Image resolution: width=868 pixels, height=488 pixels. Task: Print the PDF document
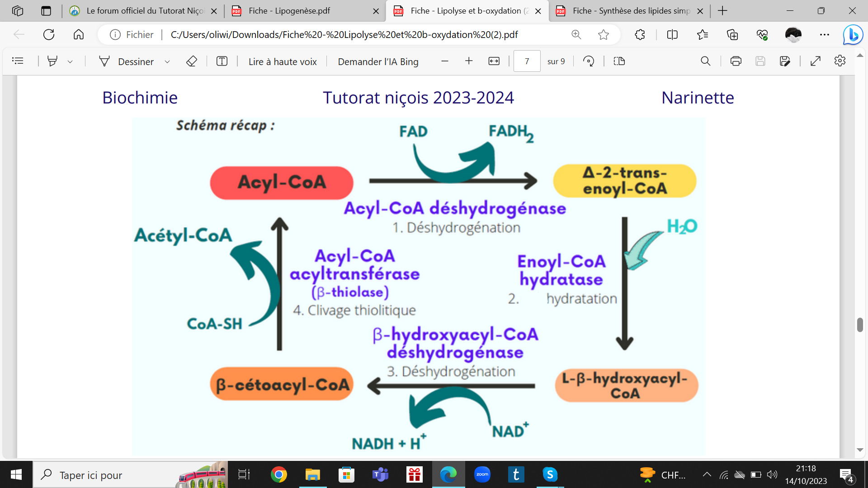(736, 61)
